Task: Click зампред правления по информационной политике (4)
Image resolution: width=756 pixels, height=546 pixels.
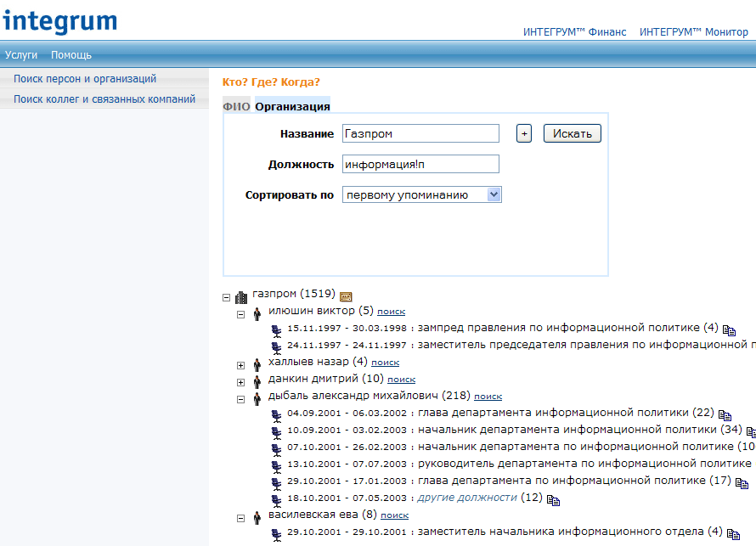Action: pos(568,328)
